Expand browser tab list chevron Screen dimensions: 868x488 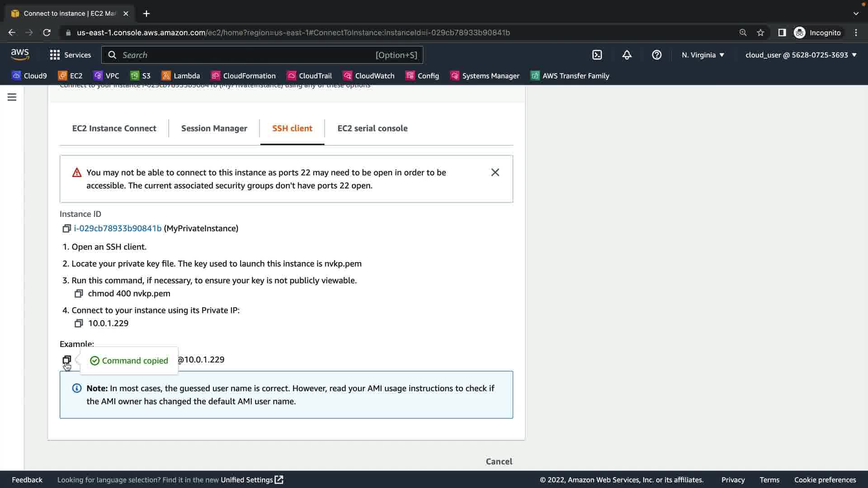(856, 14)
